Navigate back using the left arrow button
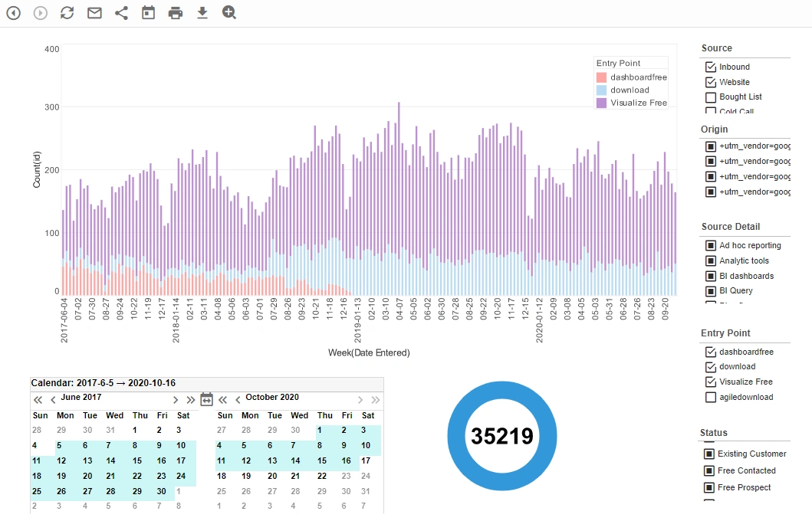This screenshot has width=812, height=521. 13,12
